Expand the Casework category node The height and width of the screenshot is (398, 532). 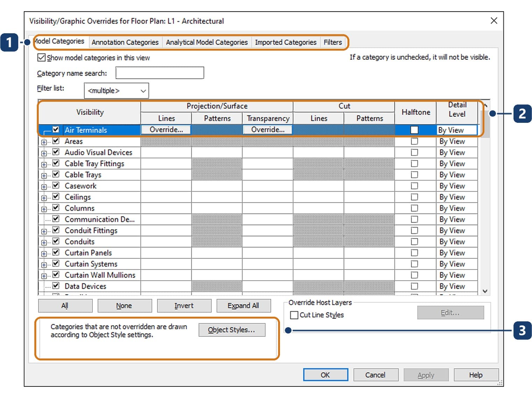point(44,187)
